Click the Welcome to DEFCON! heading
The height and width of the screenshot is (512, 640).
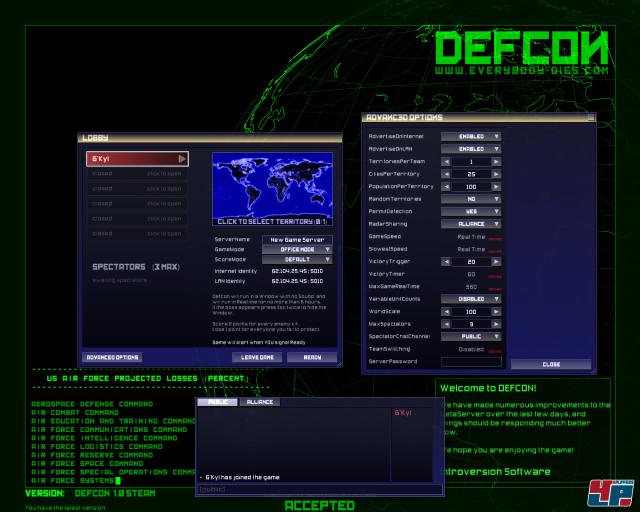[488, 388]
